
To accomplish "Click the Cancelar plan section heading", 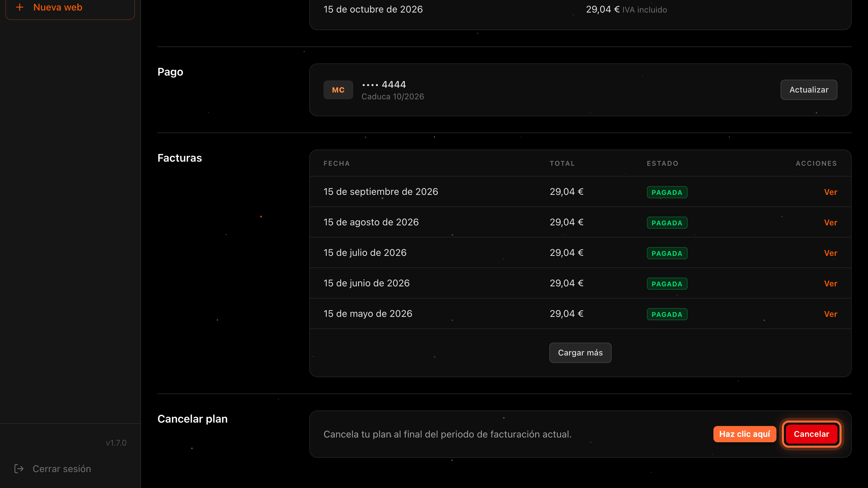I will [193, 419].
